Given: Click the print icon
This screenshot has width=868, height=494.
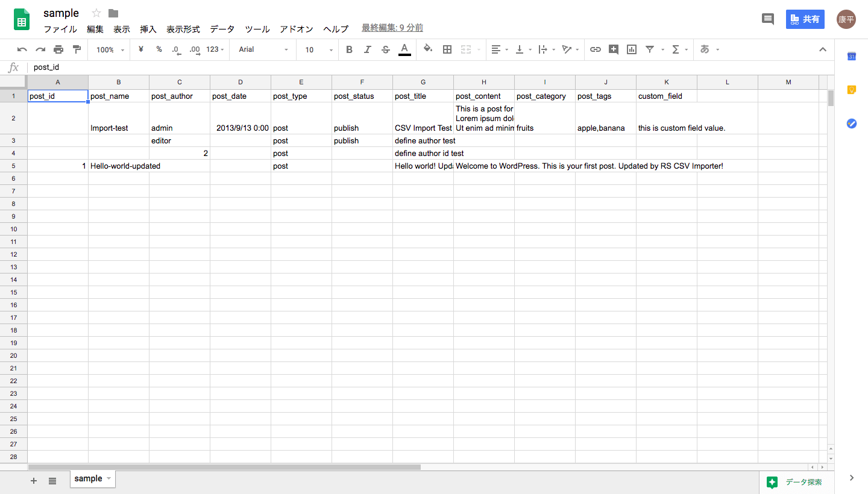Looking at the screenshot, I should coord(58,49).
